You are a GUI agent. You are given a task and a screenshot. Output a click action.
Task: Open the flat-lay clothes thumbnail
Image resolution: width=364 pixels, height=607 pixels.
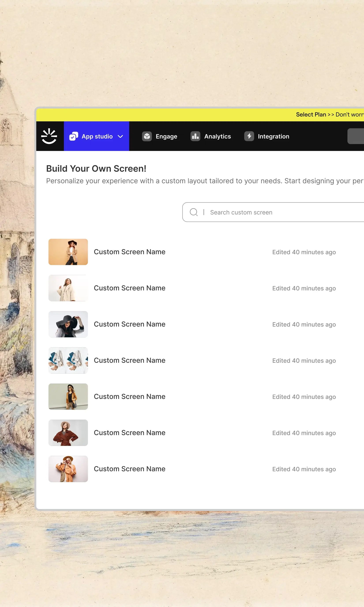tap(68, 361)
